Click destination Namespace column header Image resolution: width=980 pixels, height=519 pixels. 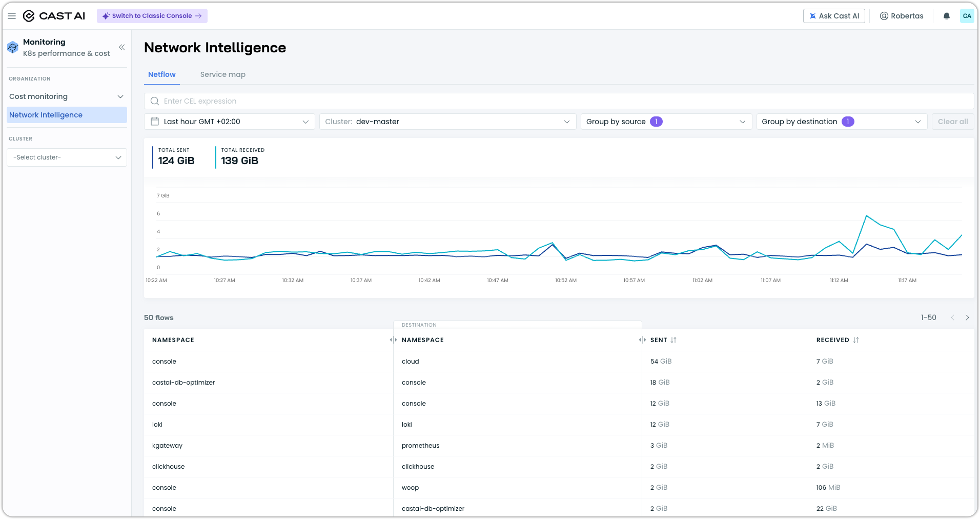pyautogui.click(x=423, y=340)
